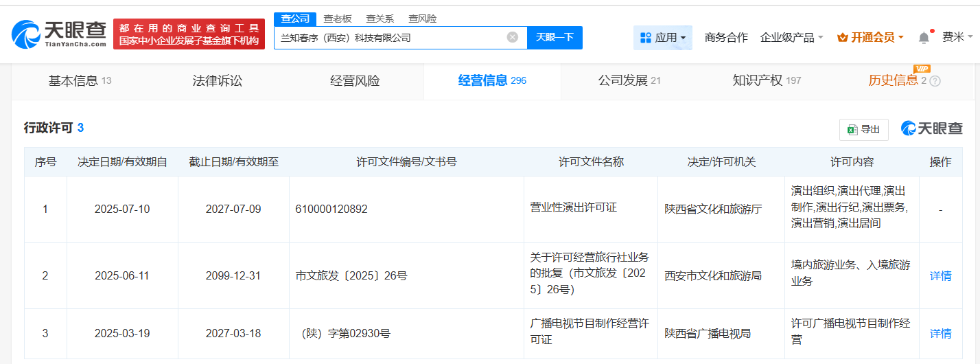Switch to the 查关系 search tab
Image resolution: width=980 pixels, height=364 pixels.
tap(380, 19)
